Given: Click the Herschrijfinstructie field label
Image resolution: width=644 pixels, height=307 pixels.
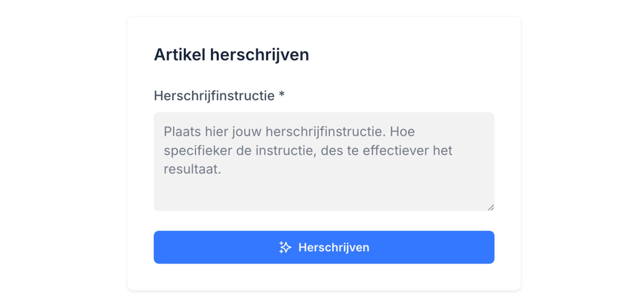Looking at the screenshot, I should pyautogui.click(x=214, y=95).
